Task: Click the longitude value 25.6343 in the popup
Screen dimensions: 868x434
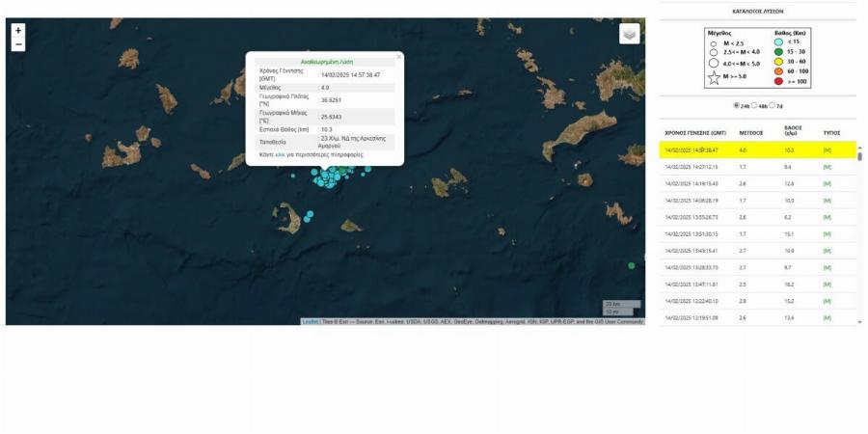Action: (331, 117)
